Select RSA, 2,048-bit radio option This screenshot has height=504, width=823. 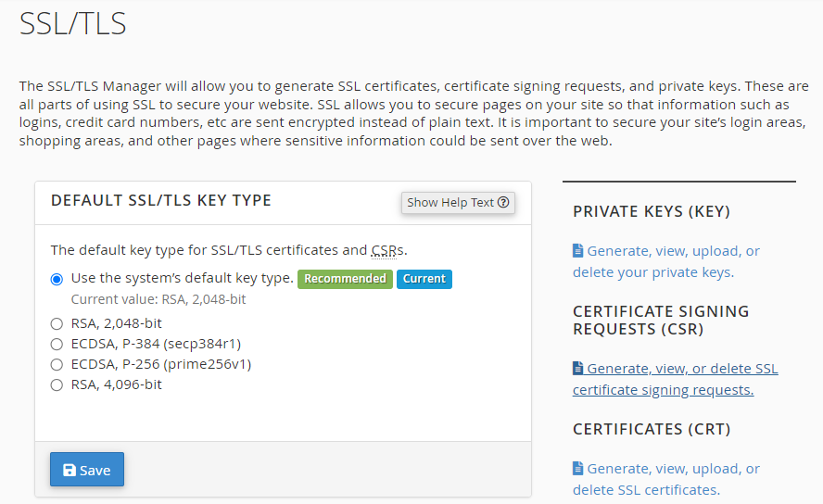point(57,323)
